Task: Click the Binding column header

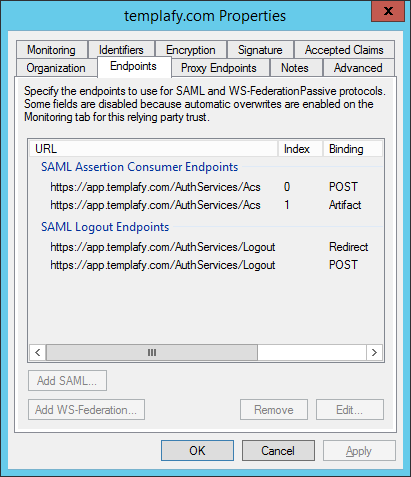Action: (352, 149)
